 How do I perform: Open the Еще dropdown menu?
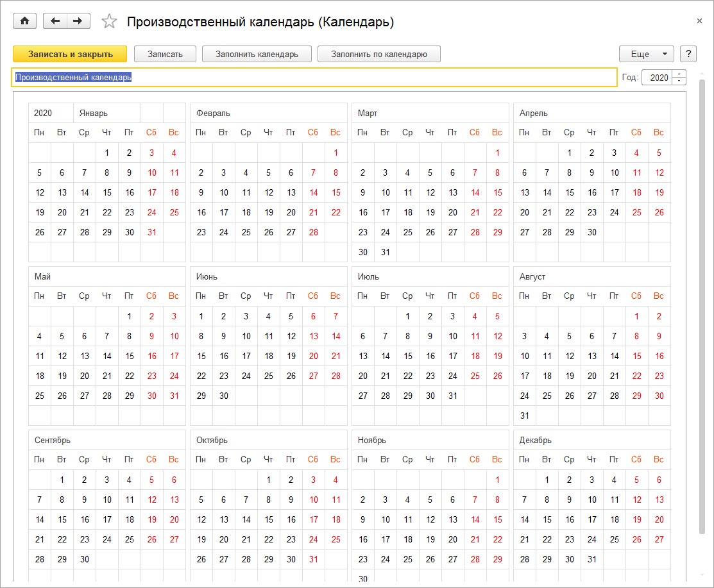coord(647,54)
